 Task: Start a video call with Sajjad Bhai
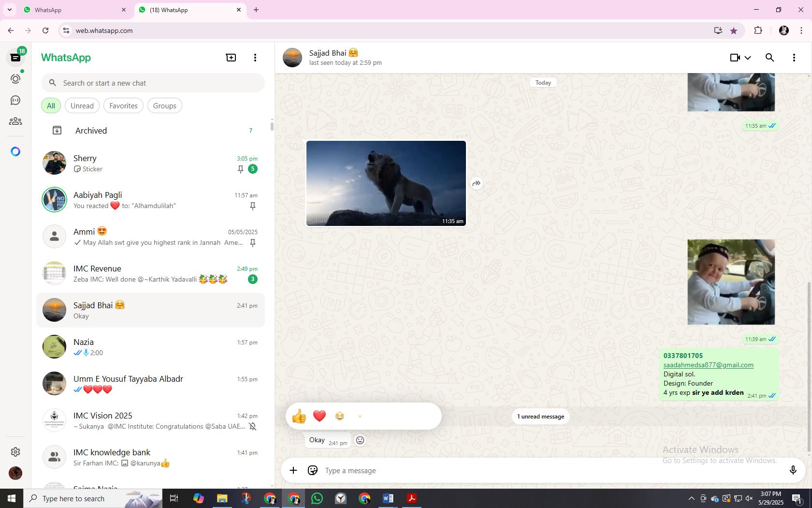pos(735,58)
